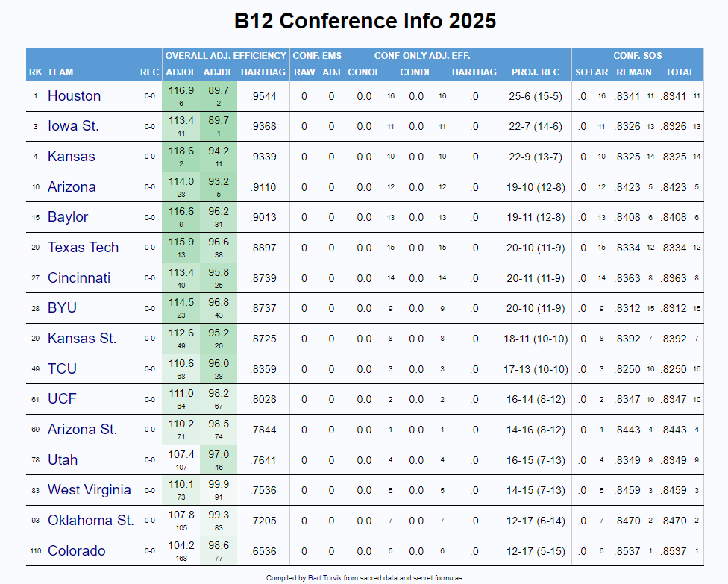Click the REMAIN column header

634,72
